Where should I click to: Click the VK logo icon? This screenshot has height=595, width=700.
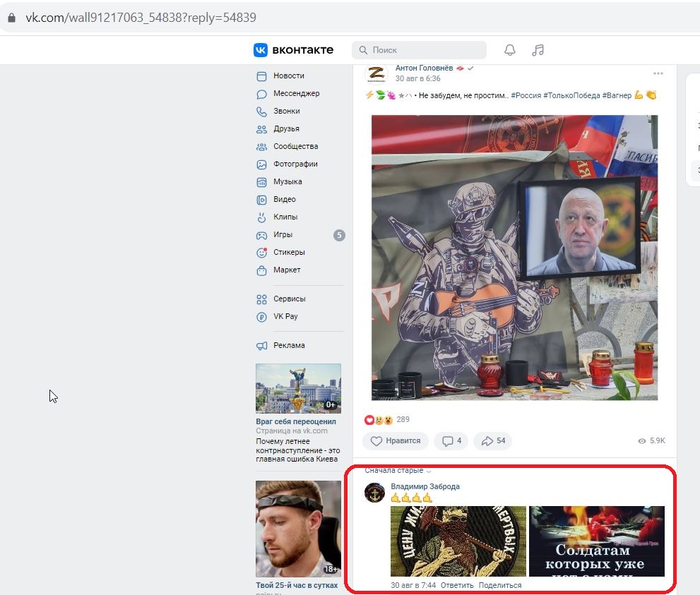coord(260,50)
